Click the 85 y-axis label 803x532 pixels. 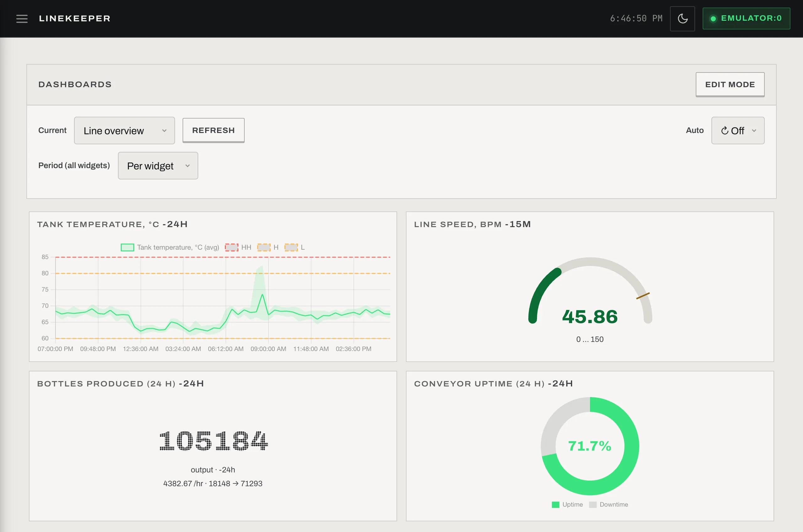[x=45, y=257]
